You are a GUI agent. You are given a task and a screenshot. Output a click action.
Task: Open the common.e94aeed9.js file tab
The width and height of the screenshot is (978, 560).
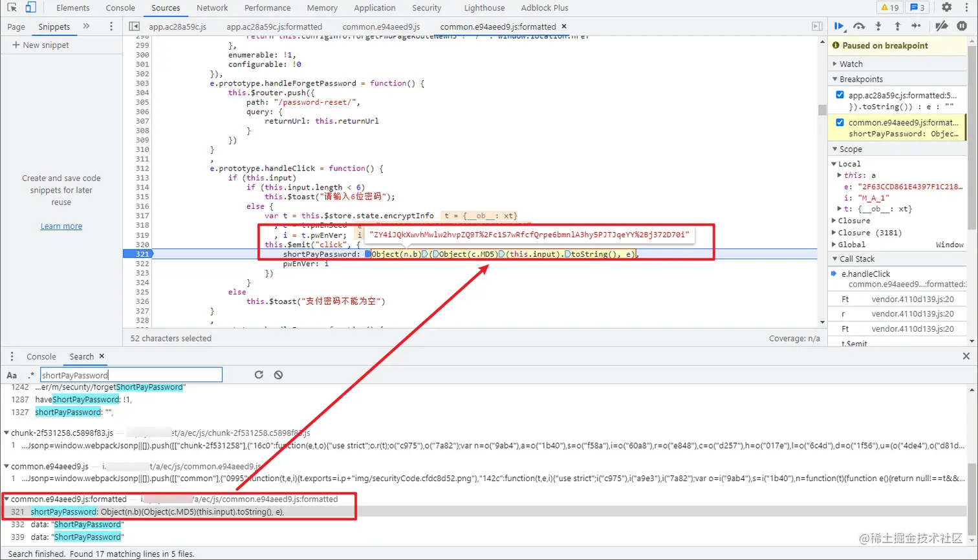(381, 27)
